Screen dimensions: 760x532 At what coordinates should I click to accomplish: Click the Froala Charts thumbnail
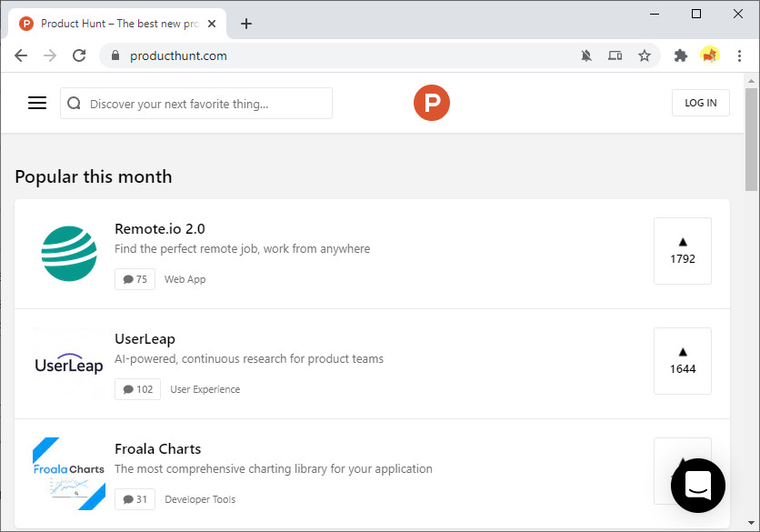tap(69, 474)
